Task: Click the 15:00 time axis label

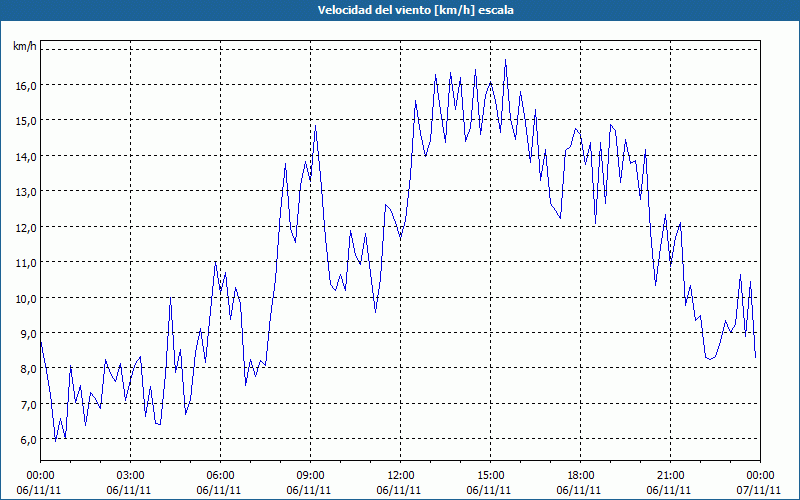Action: 490,476
